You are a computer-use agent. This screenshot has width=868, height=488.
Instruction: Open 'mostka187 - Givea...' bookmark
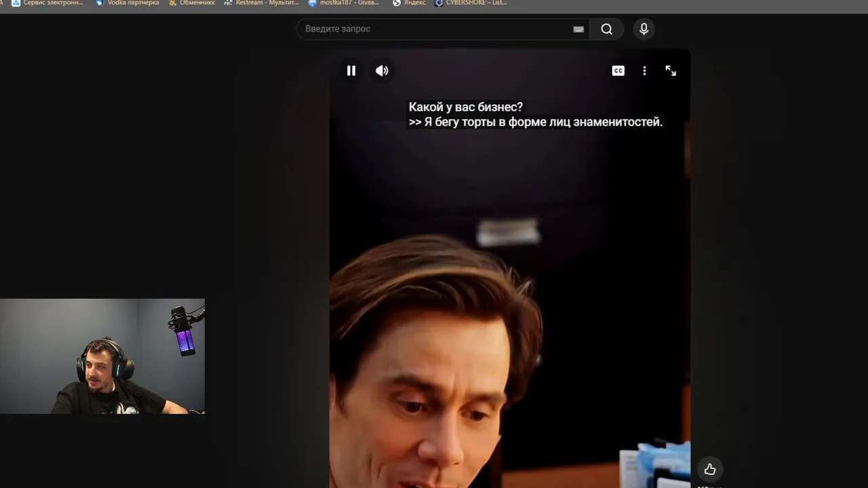tap(343, 3)
